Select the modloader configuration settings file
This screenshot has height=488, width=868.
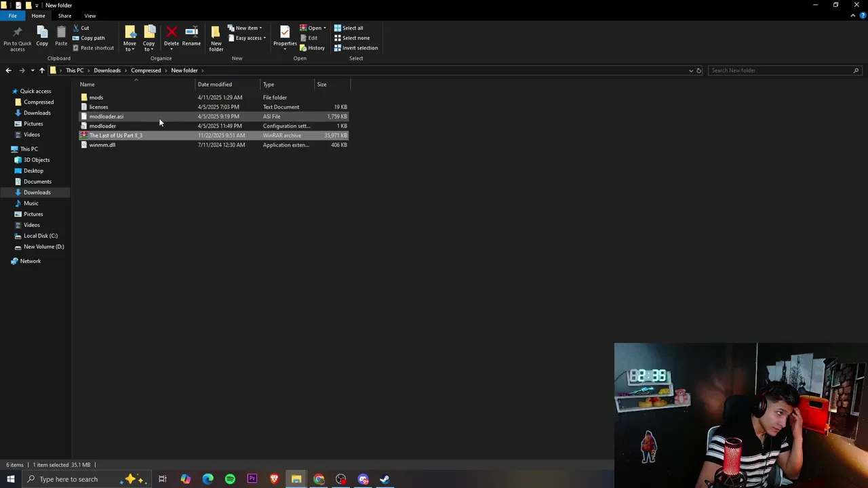(214, 126)
